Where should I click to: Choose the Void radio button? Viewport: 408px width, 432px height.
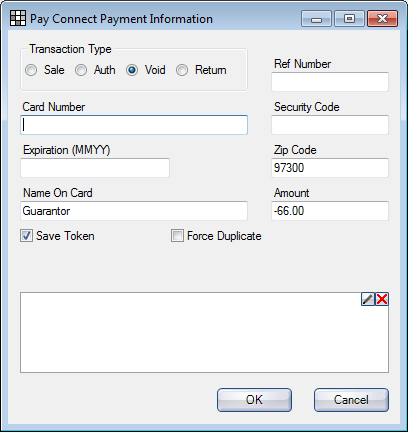pos(132,70)
